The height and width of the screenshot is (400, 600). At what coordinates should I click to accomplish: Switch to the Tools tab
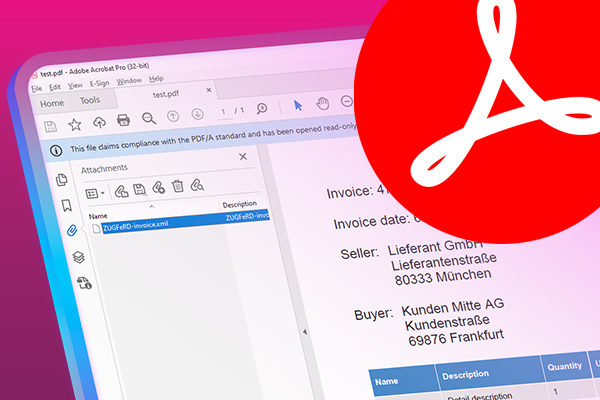coord(90,100)
